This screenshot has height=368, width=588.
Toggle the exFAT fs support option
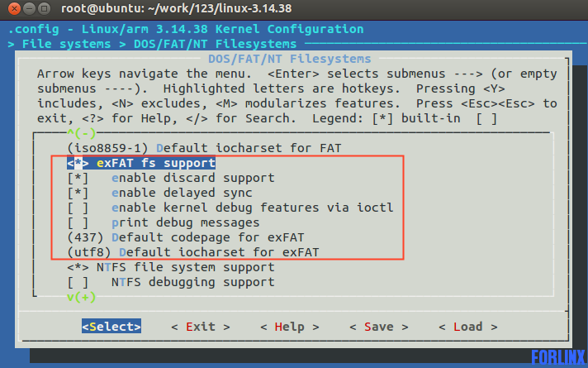point(141,163)
